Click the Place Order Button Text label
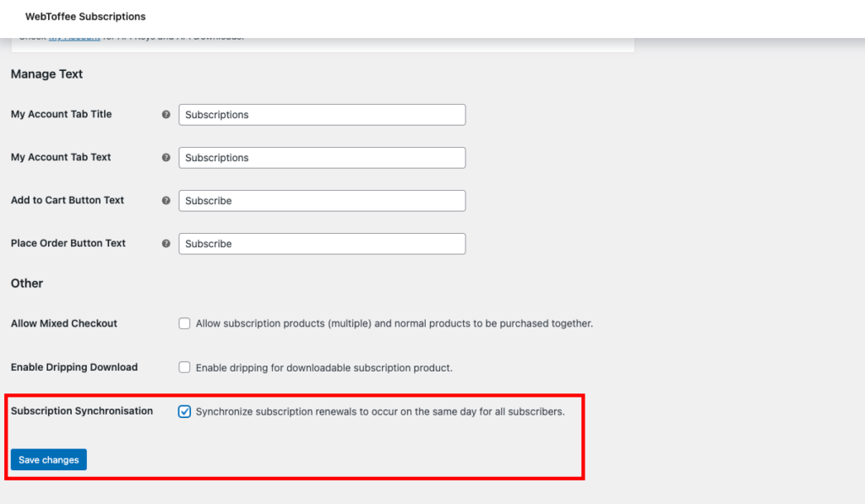 pyautogui.click(x=68, y=243)
